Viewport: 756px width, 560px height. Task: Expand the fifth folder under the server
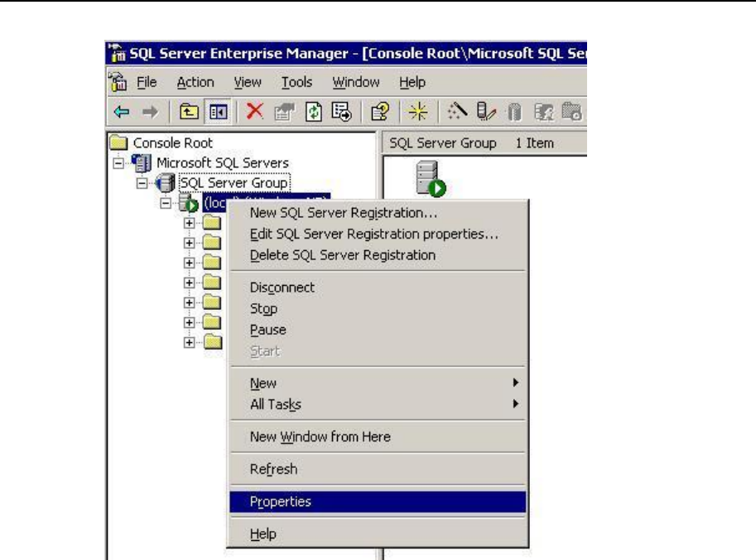tap(190, 302)
